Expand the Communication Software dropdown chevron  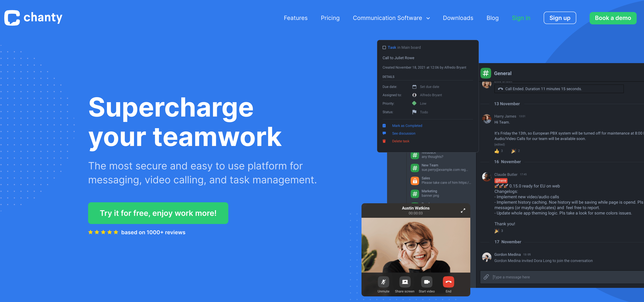[428, 18]
